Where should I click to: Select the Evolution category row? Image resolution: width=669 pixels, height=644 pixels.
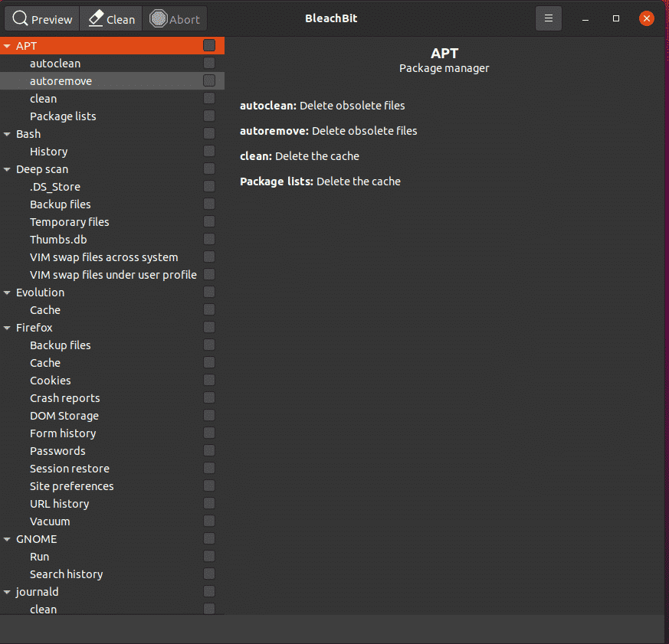[x=112, y=293]
